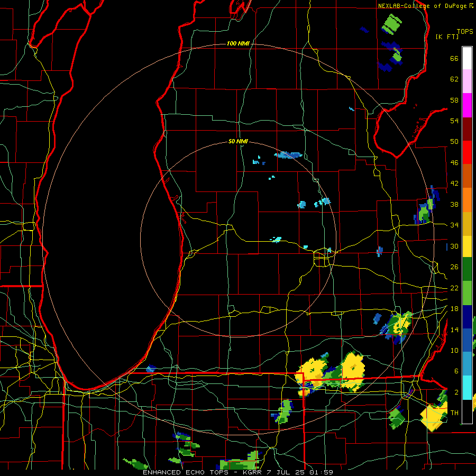476x476 pixels.
Task: Select the dark green legend swatch
Action: 467,269
